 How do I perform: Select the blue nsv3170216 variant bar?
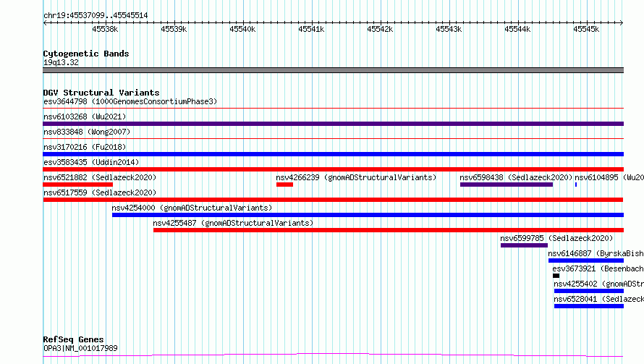pyautogui.click(x=333, y=154)
